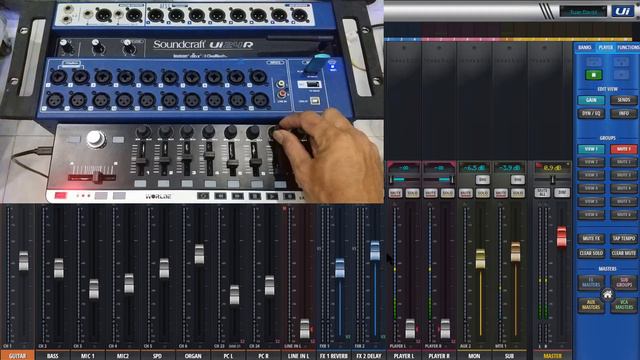Click the BASS channel fader

pos(59,268)
